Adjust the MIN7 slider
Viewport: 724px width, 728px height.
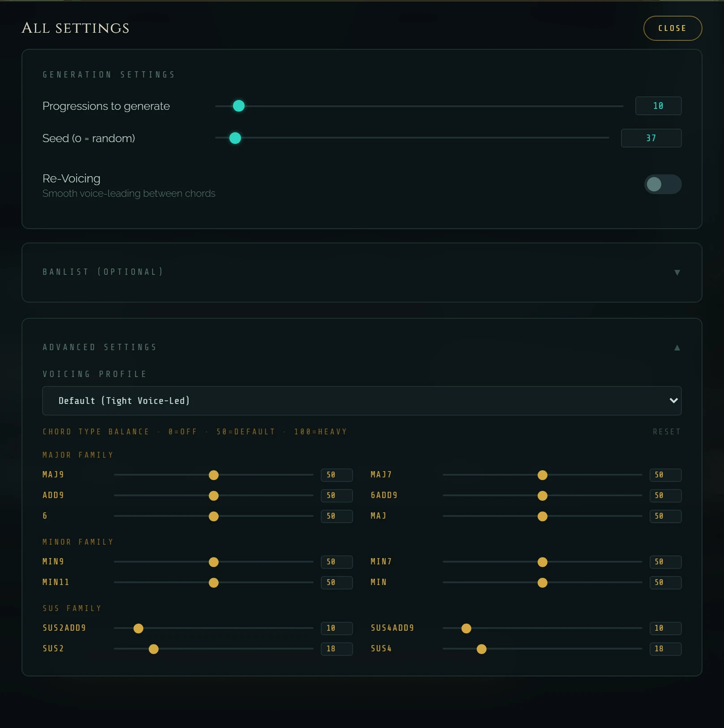(543, 562)
